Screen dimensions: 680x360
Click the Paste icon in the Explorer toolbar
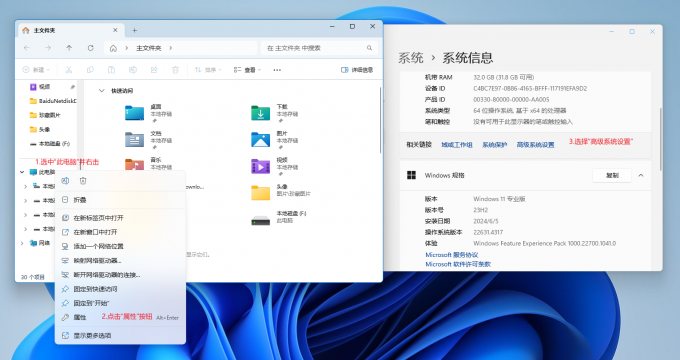click(x=111, y=70)
